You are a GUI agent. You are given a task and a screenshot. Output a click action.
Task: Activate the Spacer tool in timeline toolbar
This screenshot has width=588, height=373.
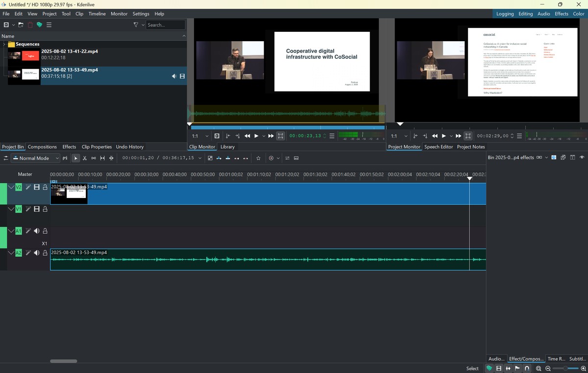(93, 158)
